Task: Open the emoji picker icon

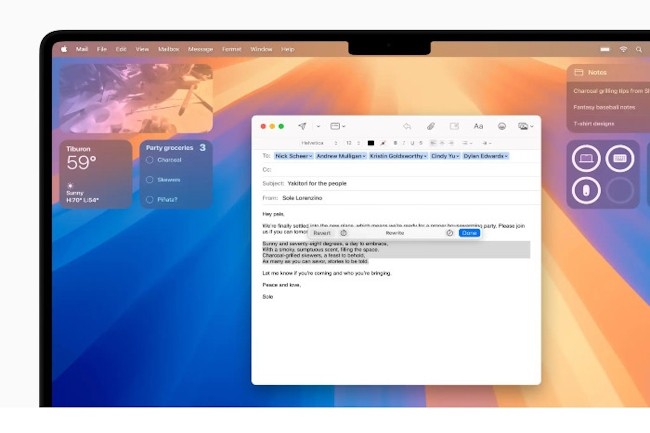Action: pos(501,127)
